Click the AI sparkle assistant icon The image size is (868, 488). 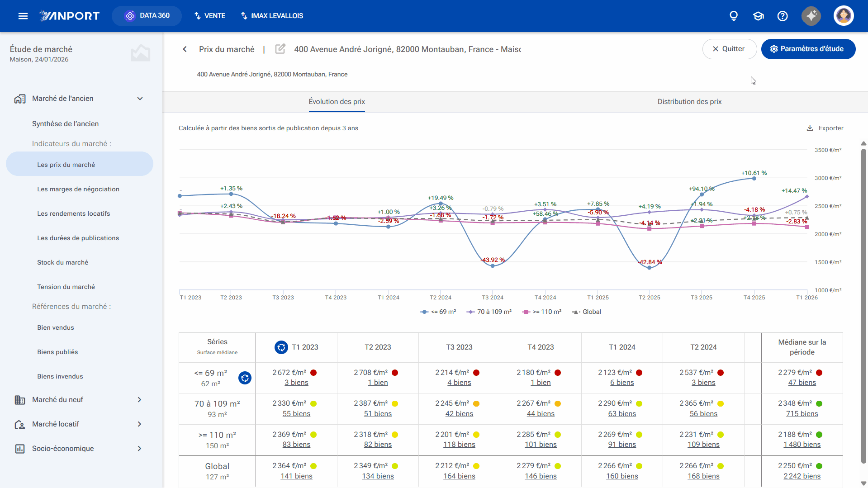pos(811,16)
